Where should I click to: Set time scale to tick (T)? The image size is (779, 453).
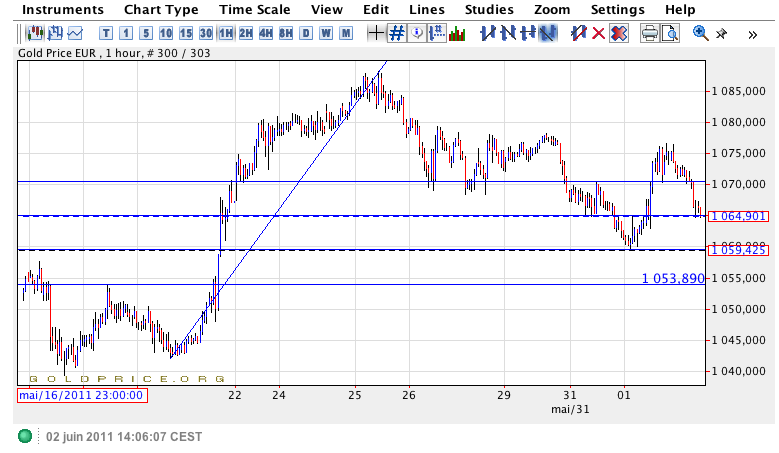(106, 33)
